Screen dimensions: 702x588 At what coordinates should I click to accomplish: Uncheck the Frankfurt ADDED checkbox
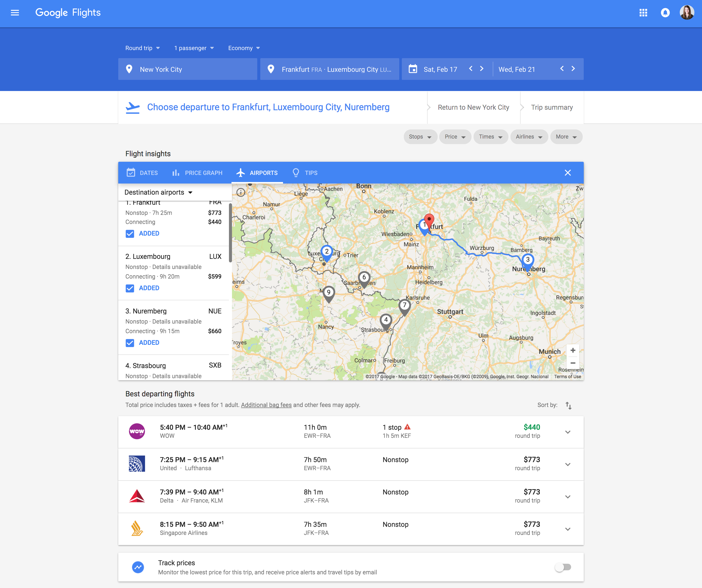pyautogui.click(x=130, y=234)
